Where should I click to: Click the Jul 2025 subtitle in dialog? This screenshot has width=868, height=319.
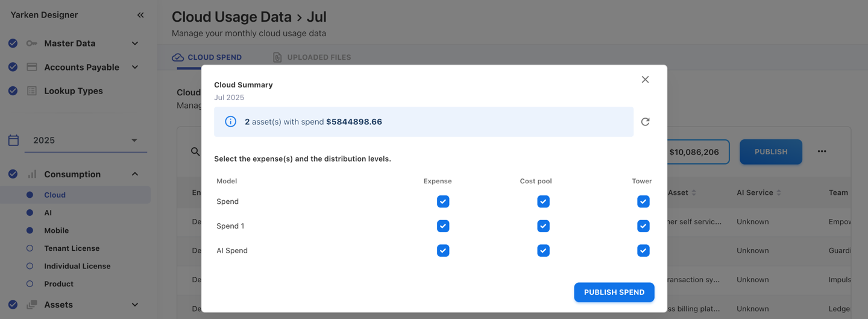(x=229, y=98)
